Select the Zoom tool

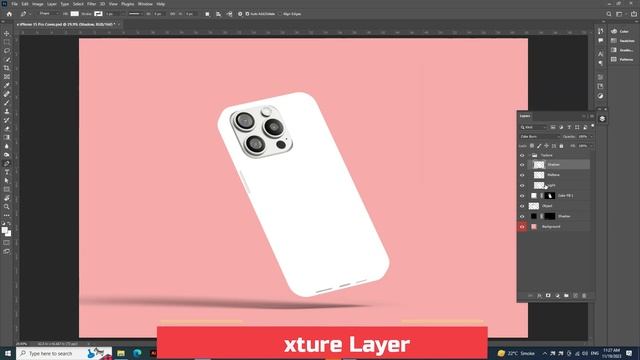7,207
